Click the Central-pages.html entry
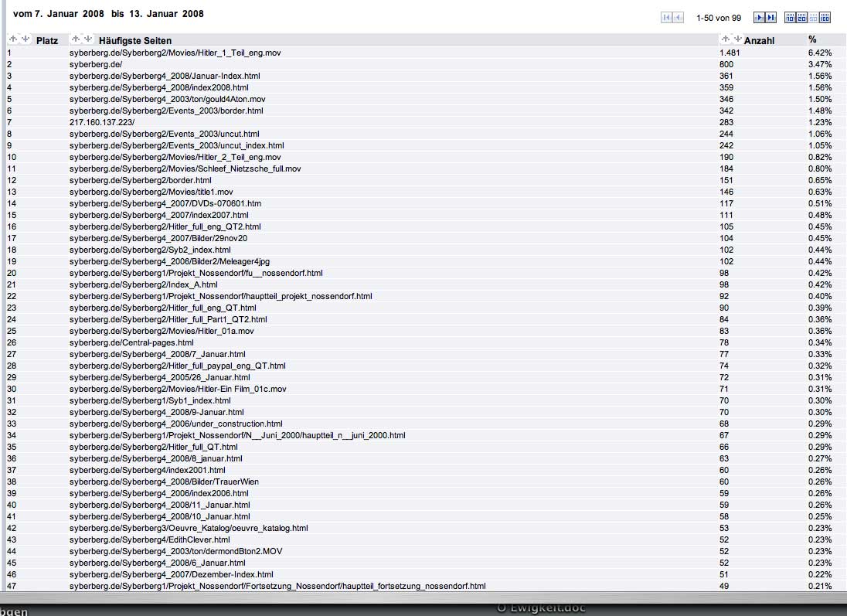The height and width of the screenshot is (616, 847). tap(131, 342)
